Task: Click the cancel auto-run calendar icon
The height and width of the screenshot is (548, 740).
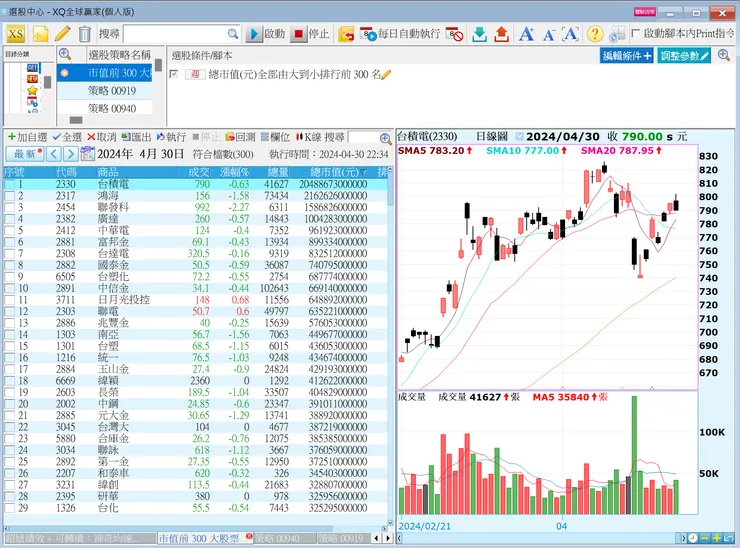Action: click(x=454, y=34)
